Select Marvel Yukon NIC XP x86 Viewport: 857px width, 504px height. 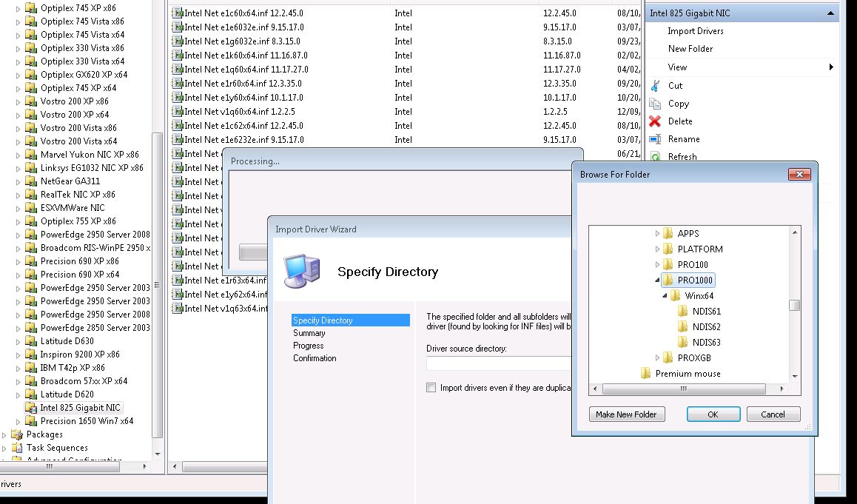(90, 154)
